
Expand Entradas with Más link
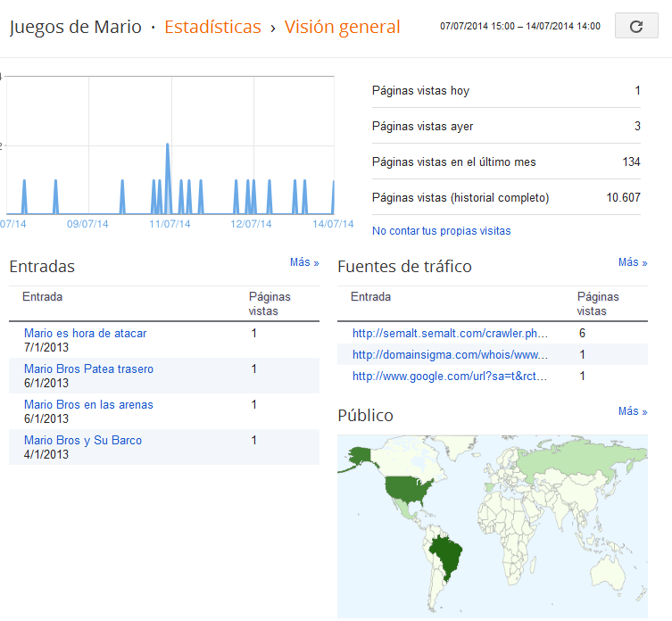click(304, 261)
